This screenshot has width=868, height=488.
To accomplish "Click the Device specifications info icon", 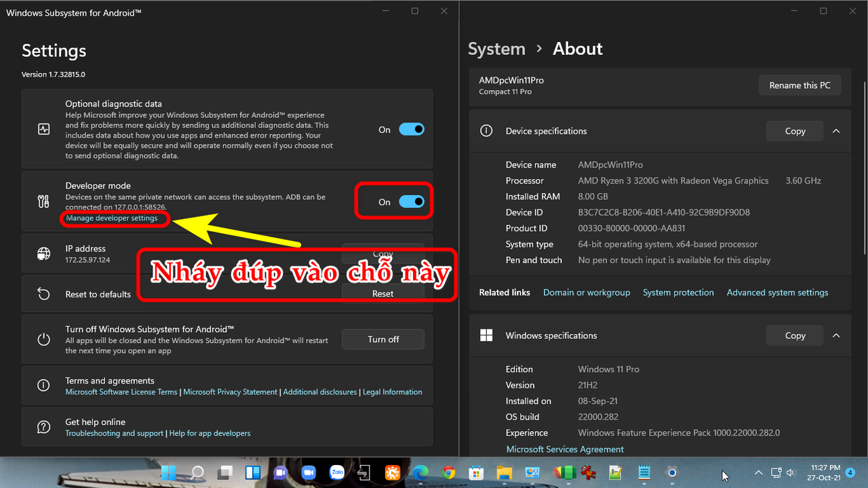I will [486, 131].
